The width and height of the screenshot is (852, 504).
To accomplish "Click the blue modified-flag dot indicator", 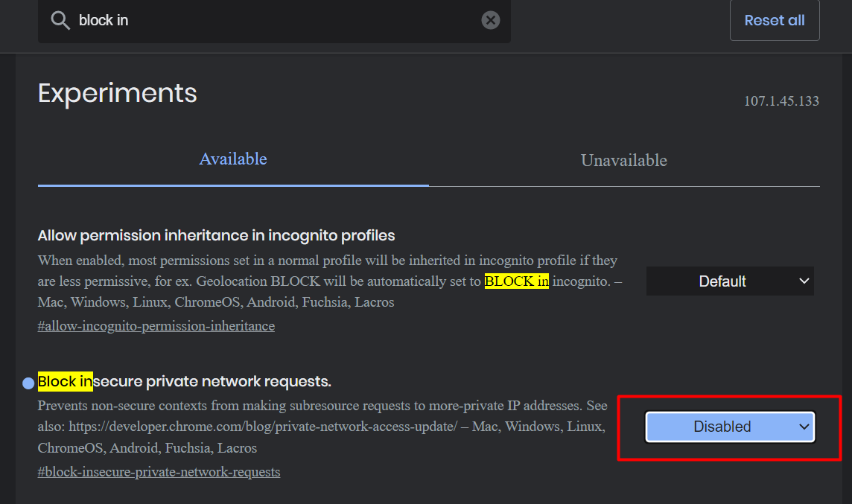I will [x=28, y=383].
